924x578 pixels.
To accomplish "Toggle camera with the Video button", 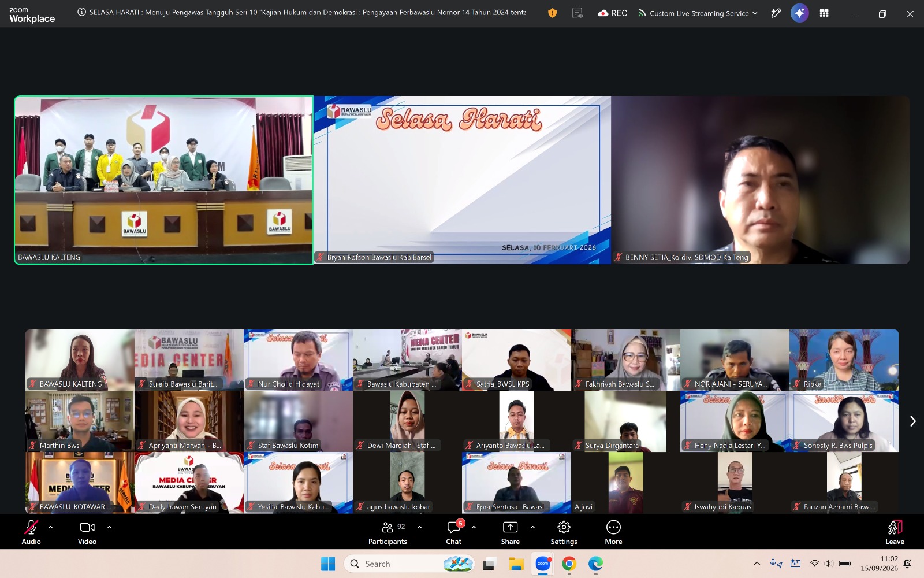I will (x=87, y=532).
